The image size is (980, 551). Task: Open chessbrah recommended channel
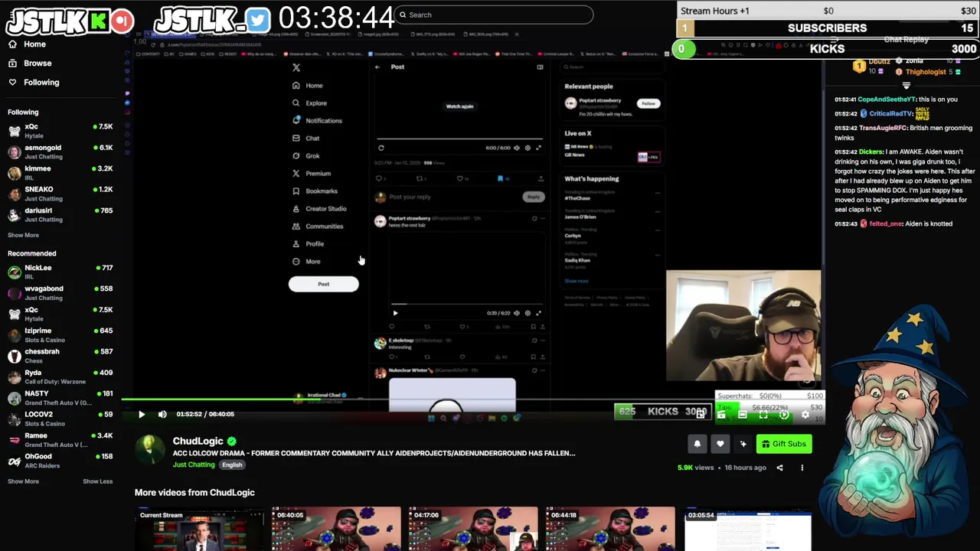(60, 356)
